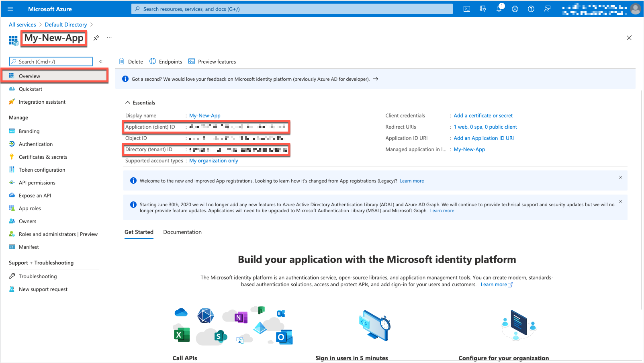Click the Troubleshooting wrench icon
The height and width of the screenshot is (363, 644).
pyautogui.click(x=12, y=276)
